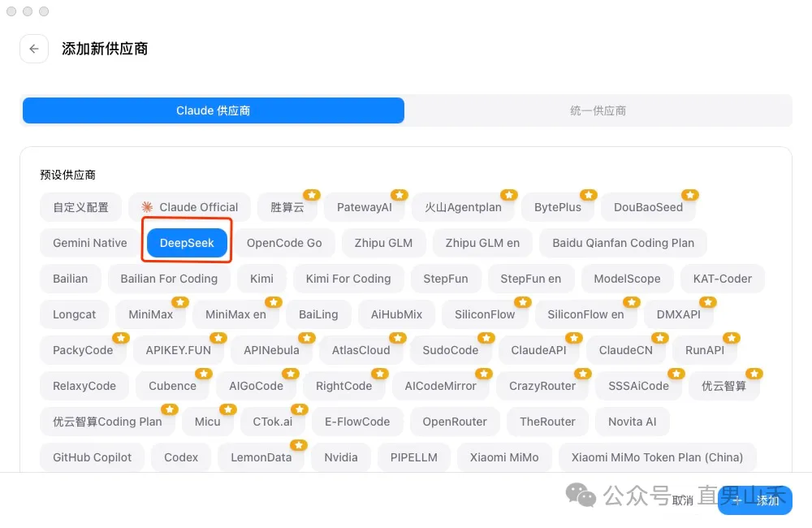Select the KAT-Coder provider

723,279
